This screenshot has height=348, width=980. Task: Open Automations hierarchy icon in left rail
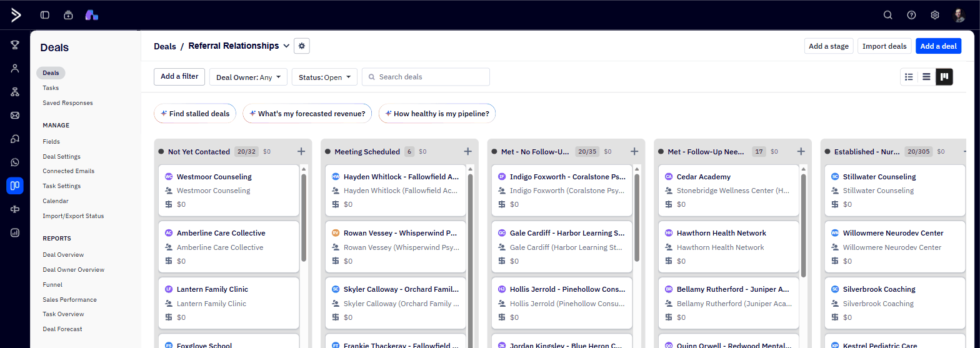[15, 92]
